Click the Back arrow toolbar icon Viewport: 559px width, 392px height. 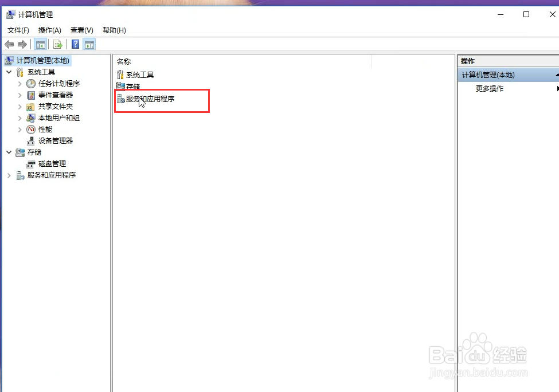click(9, 45)
